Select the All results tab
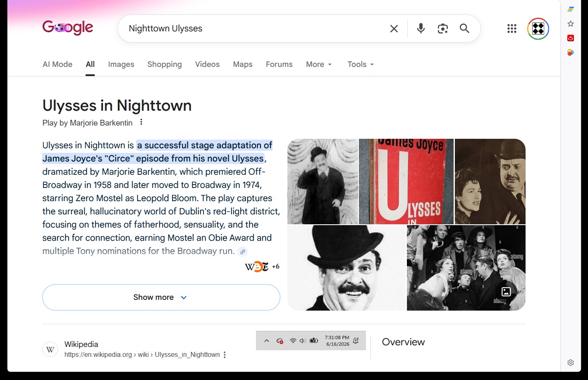 point(90,64)
